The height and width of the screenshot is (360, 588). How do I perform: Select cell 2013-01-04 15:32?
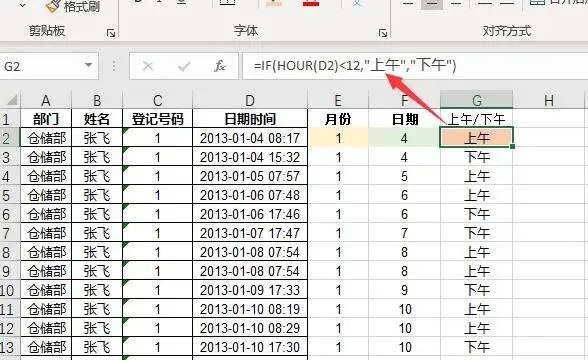[250, 157]
